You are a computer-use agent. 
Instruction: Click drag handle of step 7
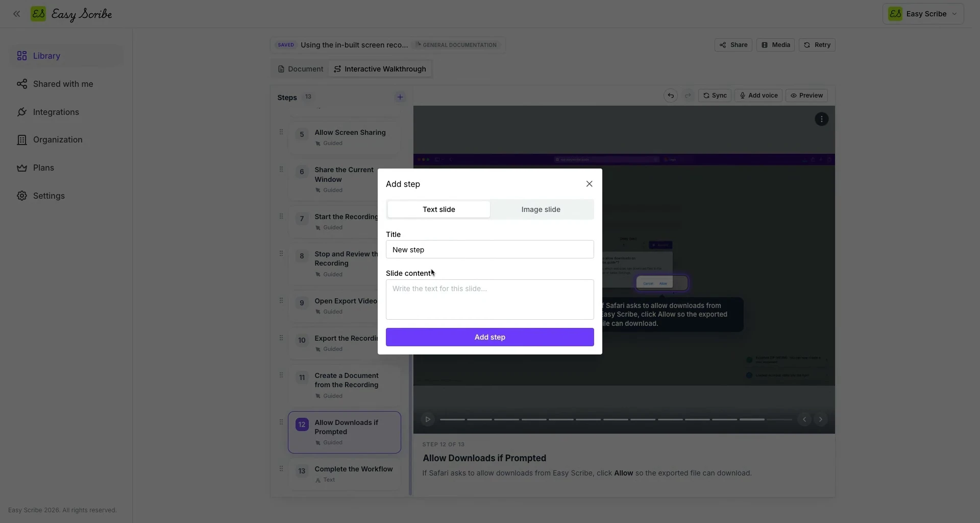[x=281, y=216]
